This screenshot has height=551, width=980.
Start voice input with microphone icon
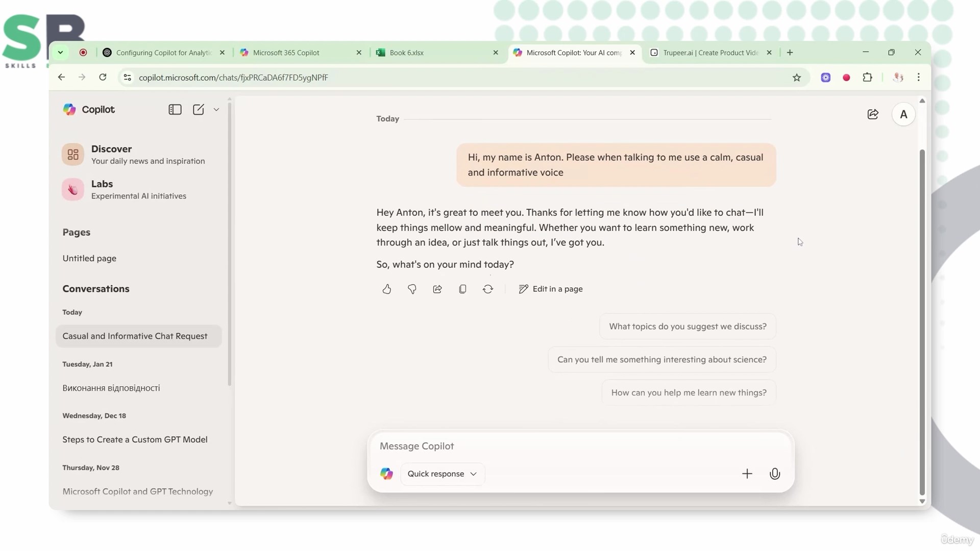(x=774, y=474)
